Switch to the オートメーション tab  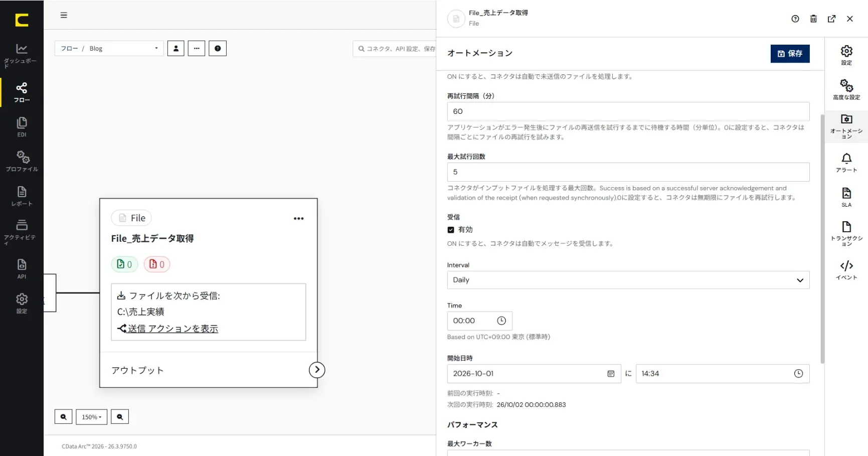[846, 126]
